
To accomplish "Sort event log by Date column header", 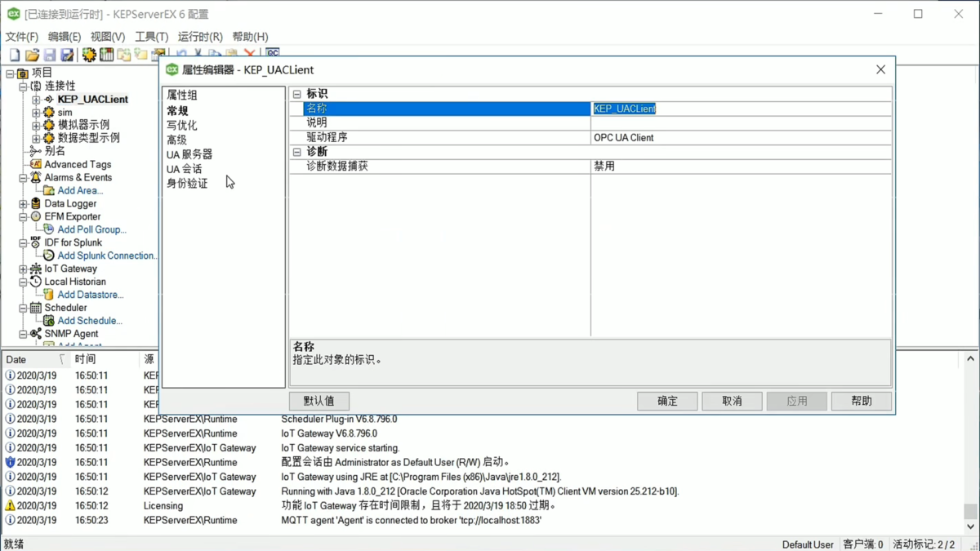I will (x=36, y=359).
